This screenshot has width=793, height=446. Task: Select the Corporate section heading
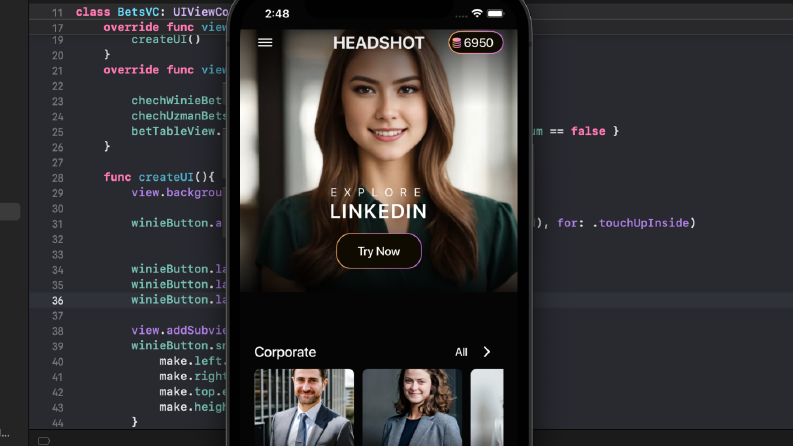point(285,352)
